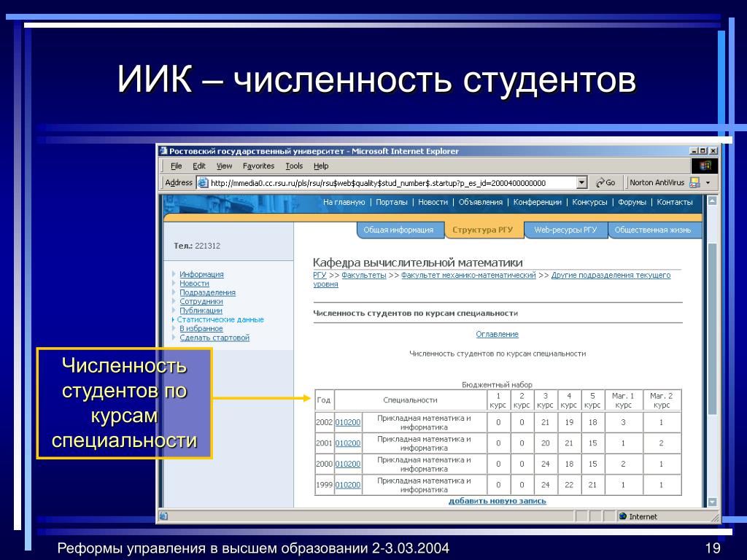This screenshot has width=747, height=560.
Task: Click the Тел.: 221312 text
Action: pos(197,246)
